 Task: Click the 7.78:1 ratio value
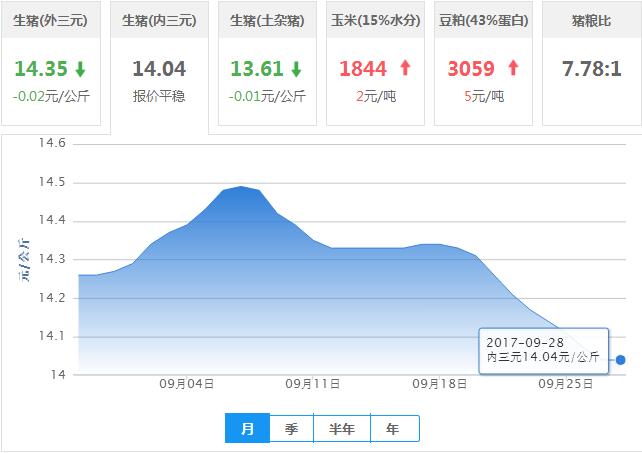592,69
